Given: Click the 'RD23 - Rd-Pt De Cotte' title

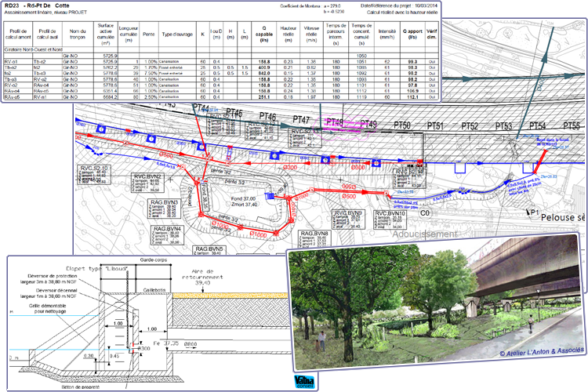Looking at the screenshot, I should tap(37, 5).
